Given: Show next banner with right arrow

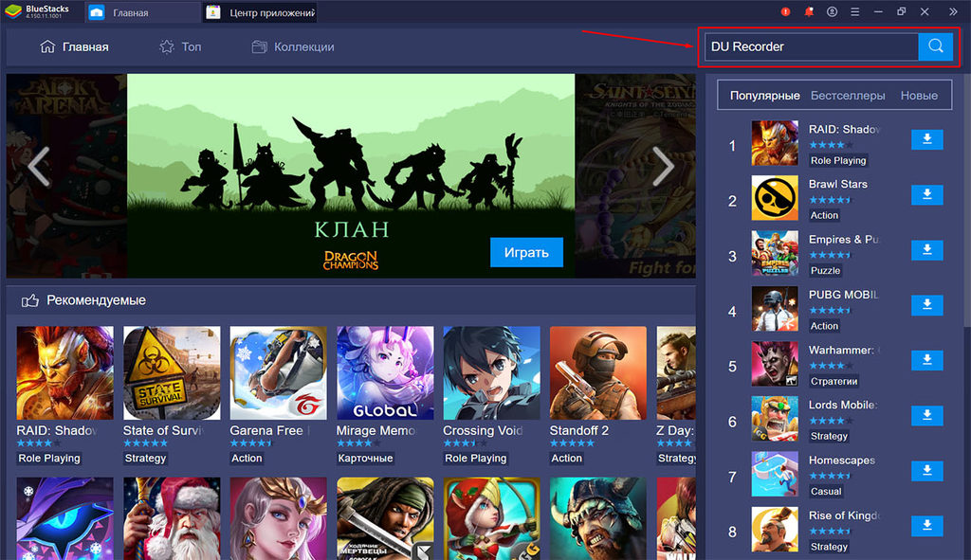Looking at the screenshot, I should pyautogui.click(x=663, y=166).
